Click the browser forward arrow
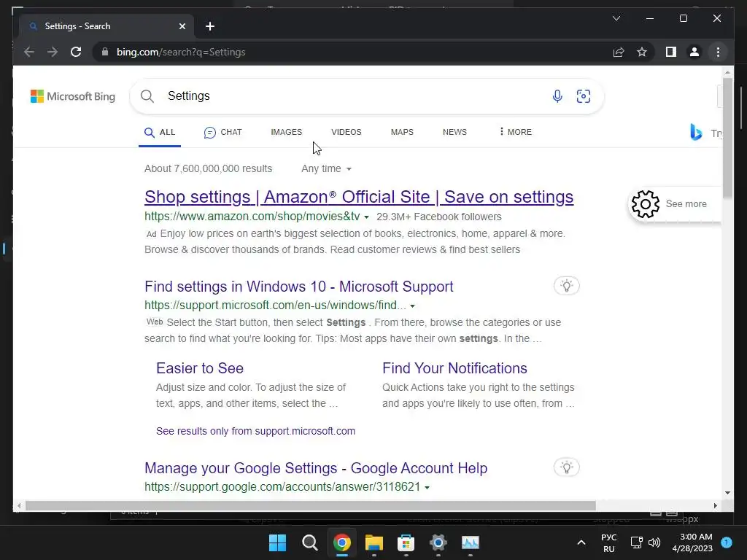This screenshot has height=560, width=747. [53, 52]
